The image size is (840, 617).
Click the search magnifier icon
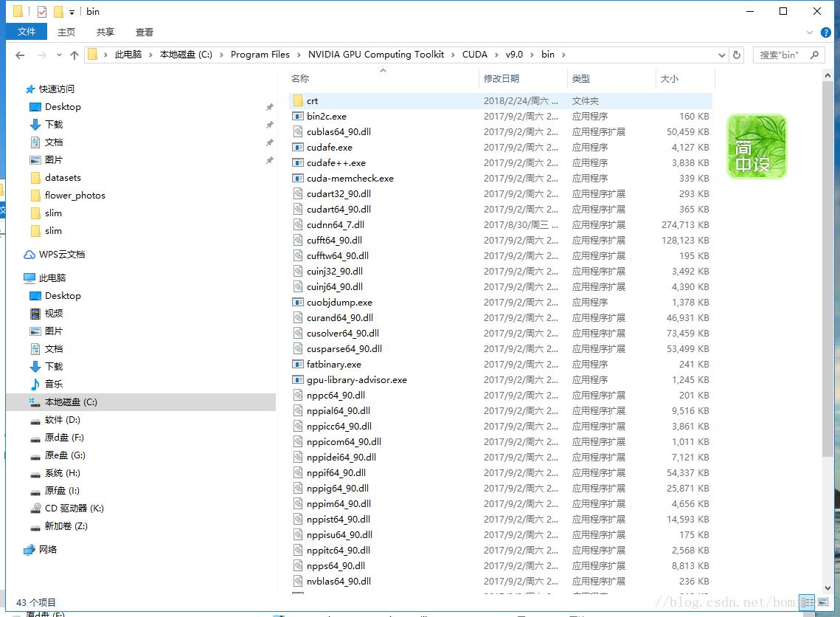pos(814,55)
